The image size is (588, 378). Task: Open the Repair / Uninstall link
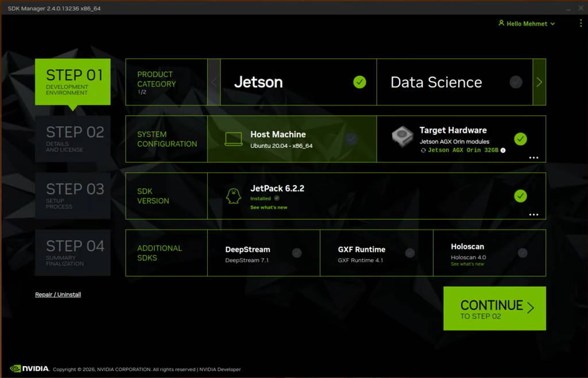click(57, 294)
